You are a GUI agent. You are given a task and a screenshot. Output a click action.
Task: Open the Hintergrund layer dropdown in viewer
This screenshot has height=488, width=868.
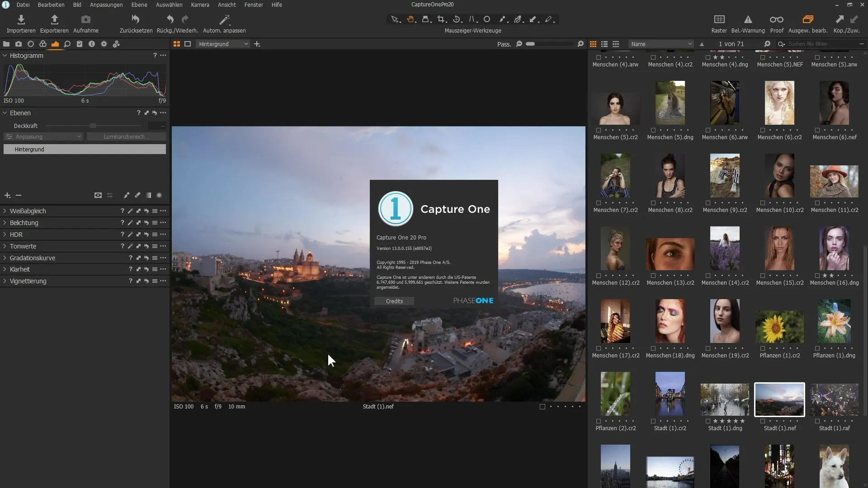pos(223,44)
